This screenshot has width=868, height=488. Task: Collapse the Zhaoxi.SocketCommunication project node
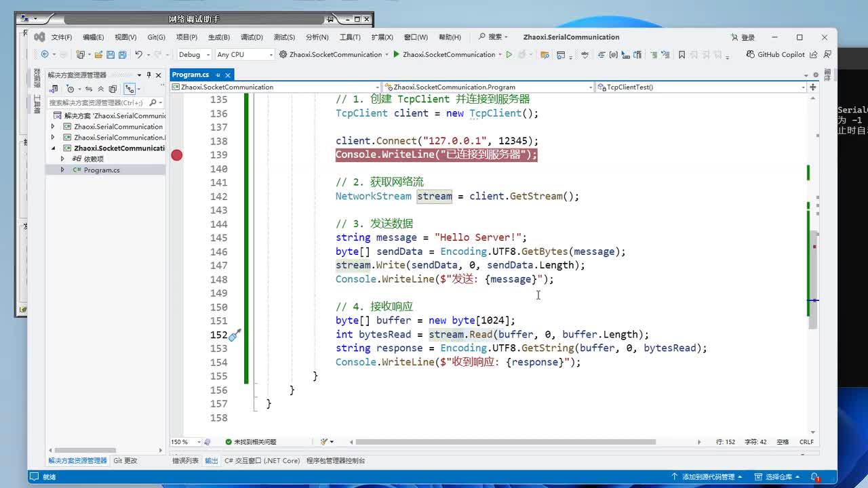[53, 148]
